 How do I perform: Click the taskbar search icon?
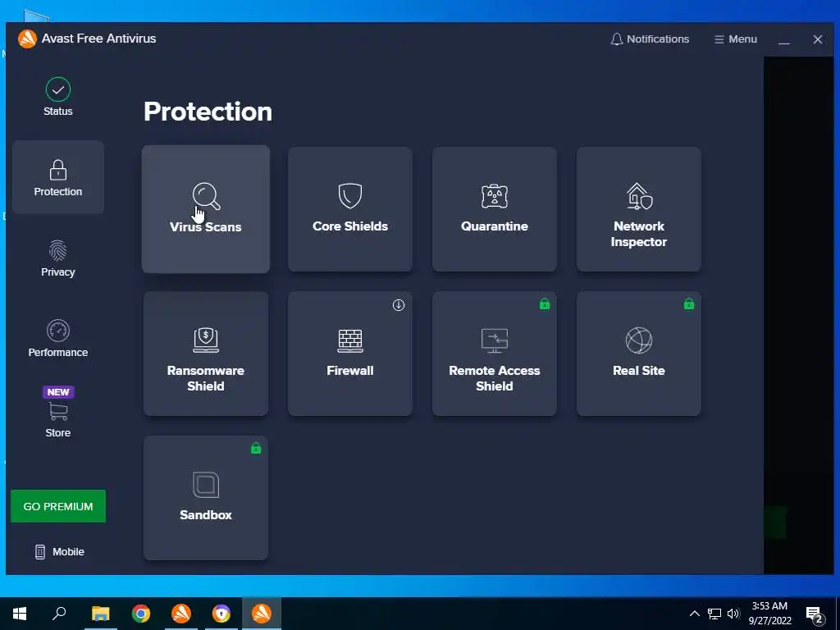coord(59,614)
